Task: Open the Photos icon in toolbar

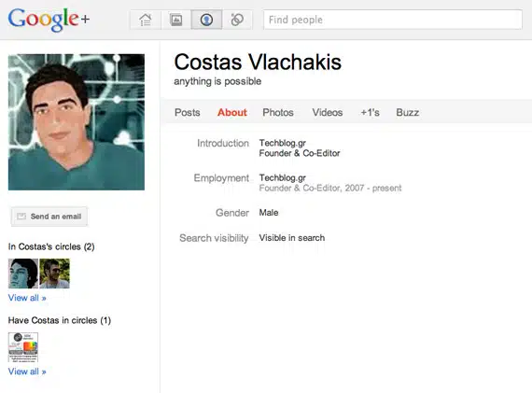Action: click(176, 20)
